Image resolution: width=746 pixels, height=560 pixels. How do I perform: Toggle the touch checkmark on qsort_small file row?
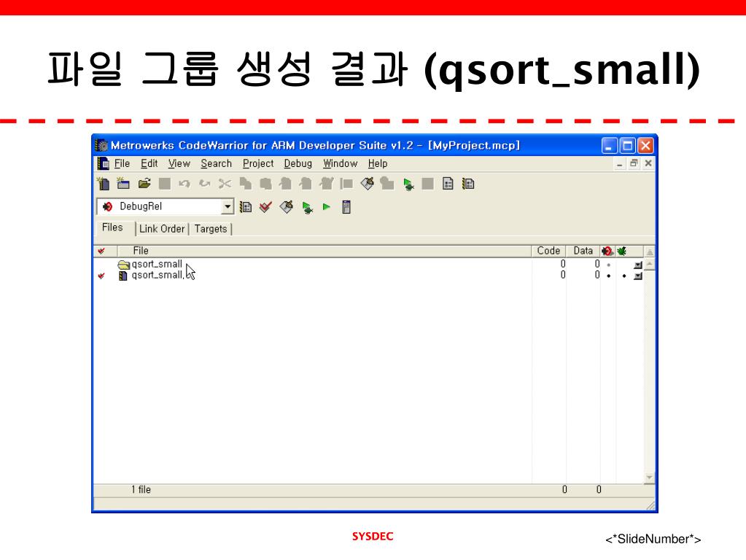(101, 276)
